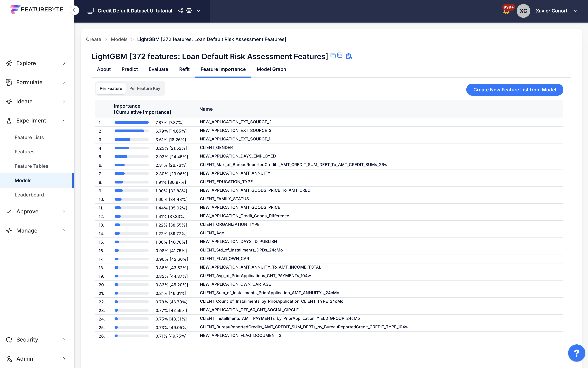
Task: Click the NEW_APPLICATION_EXT_SOURCE_2 importance bar
Action: pos(131,122)
